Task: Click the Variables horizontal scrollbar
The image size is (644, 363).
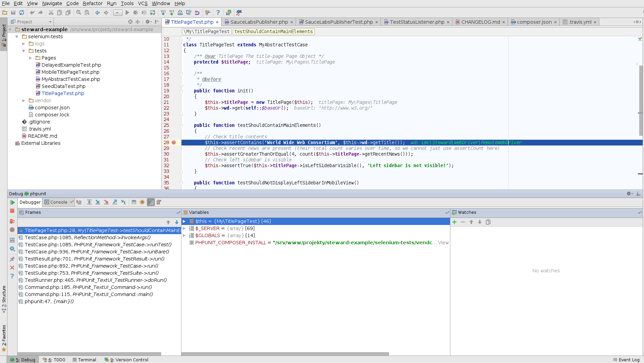Action: coord(285,354)
